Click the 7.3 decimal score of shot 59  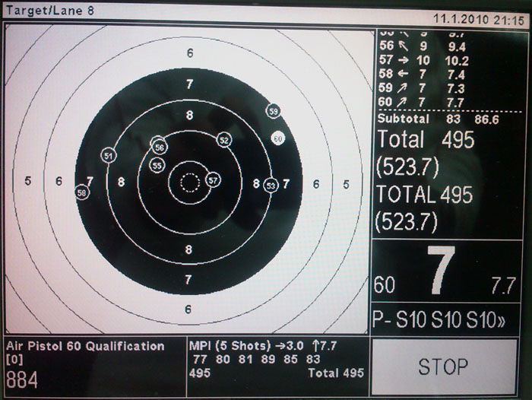coord(456,89)
